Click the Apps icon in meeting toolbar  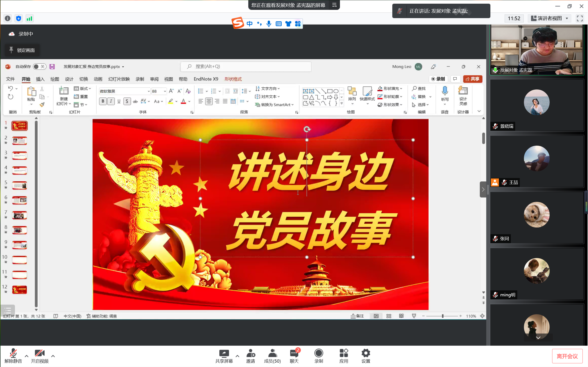[x=344, y=353]
